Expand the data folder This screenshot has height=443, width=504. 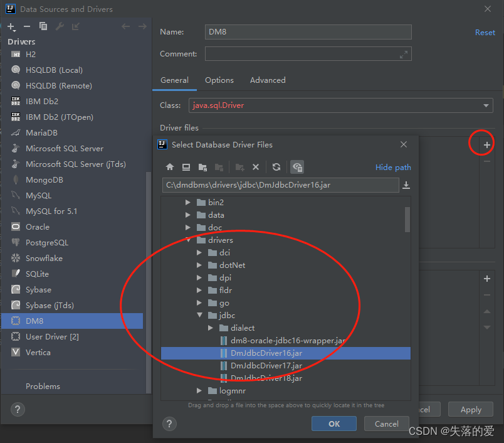(188, 215)
